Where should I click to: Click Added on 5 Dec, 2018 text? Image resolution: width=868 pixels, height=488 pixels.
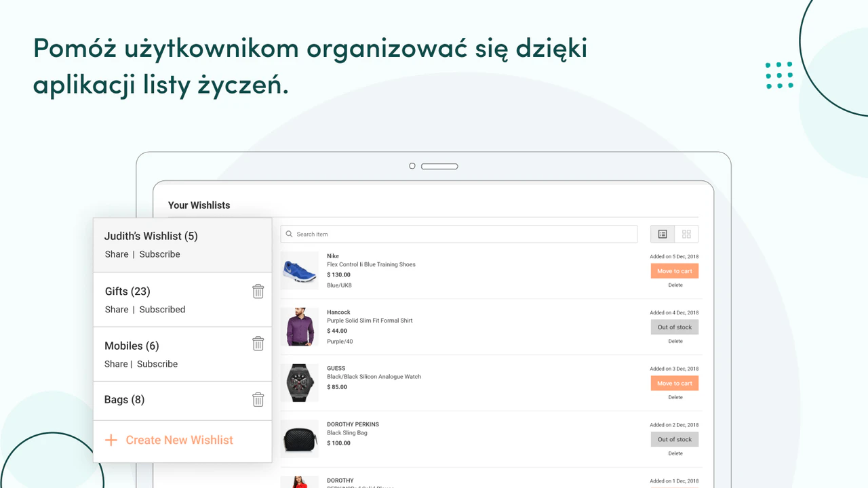[674, 257]
